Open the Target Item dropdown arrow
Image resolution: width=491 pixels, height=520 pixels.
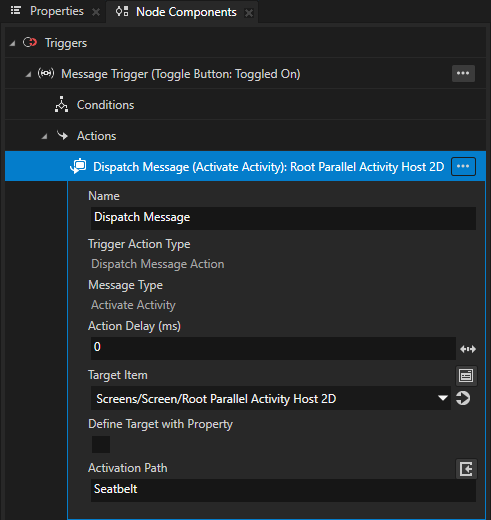point(443,398)
